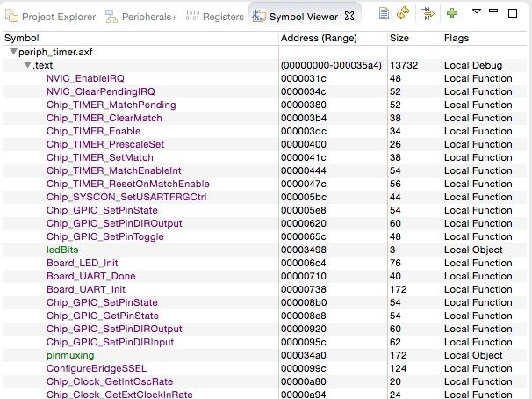Click the address range (00000000-000035a4)
Screen dimensions: 532x399
coord(331,65)
